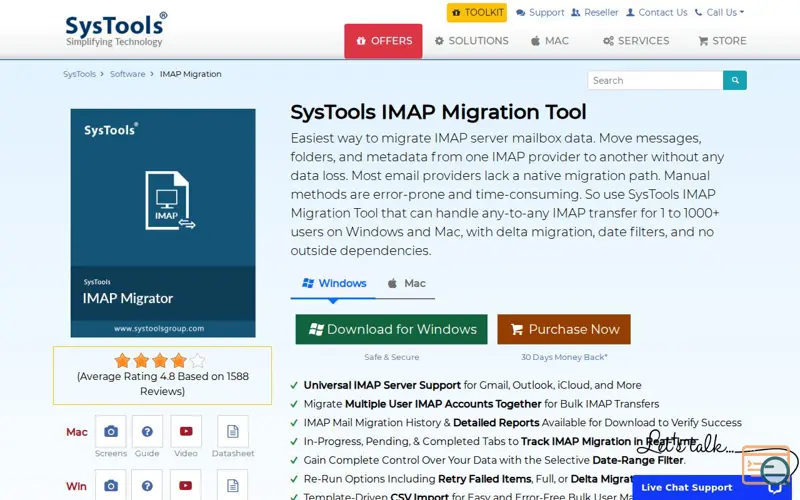Image resolution: width=800 pixels, height=500 pixels.
Task: Click the 30 Days Money Back text
Action: click(x=564, y=357)
